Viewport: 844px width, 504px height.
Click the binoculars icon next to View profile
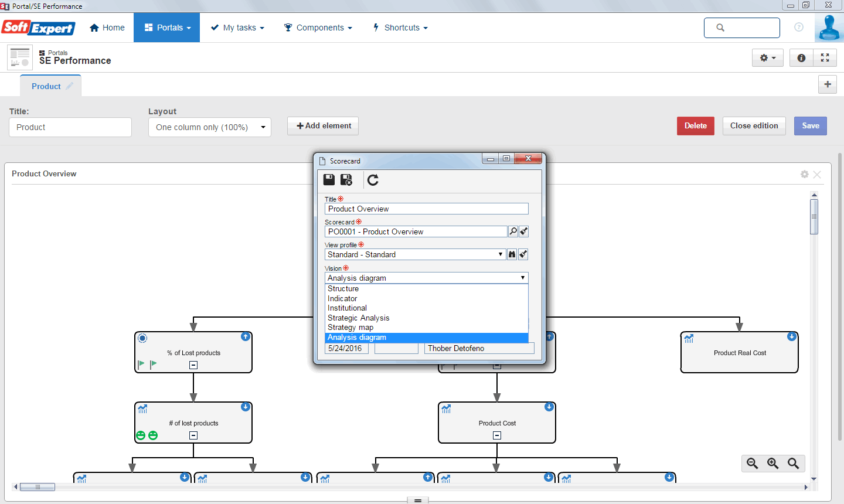[512, 254]
